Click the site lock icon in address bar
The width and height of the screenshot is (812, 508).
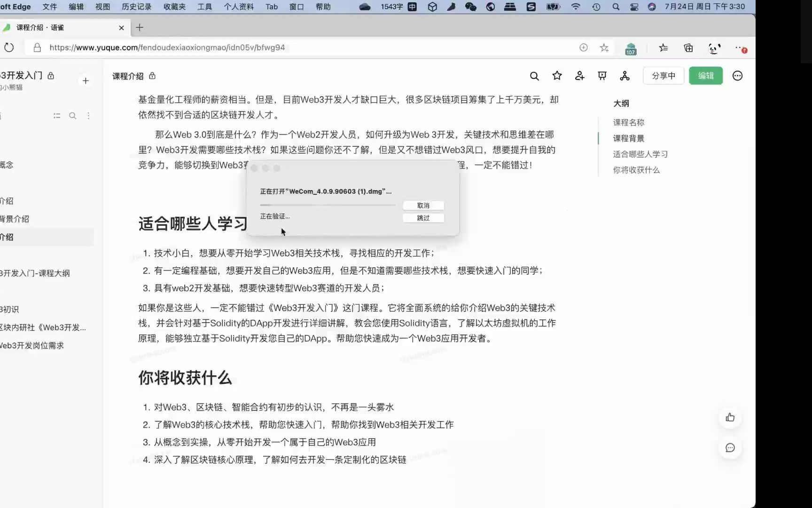pyautogui.click(x=37, y=48)
